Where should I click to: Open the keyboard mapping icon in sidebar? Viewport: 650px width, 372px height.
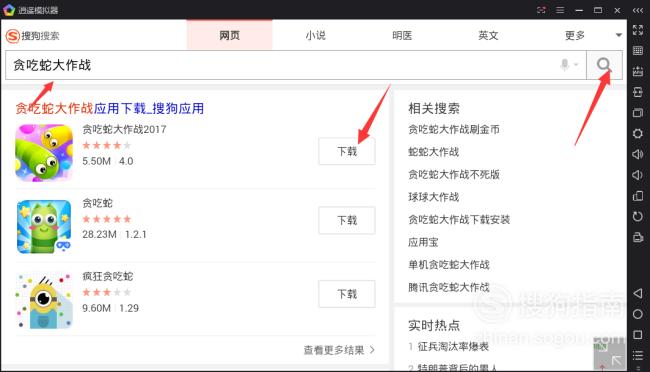coord(638,51)
